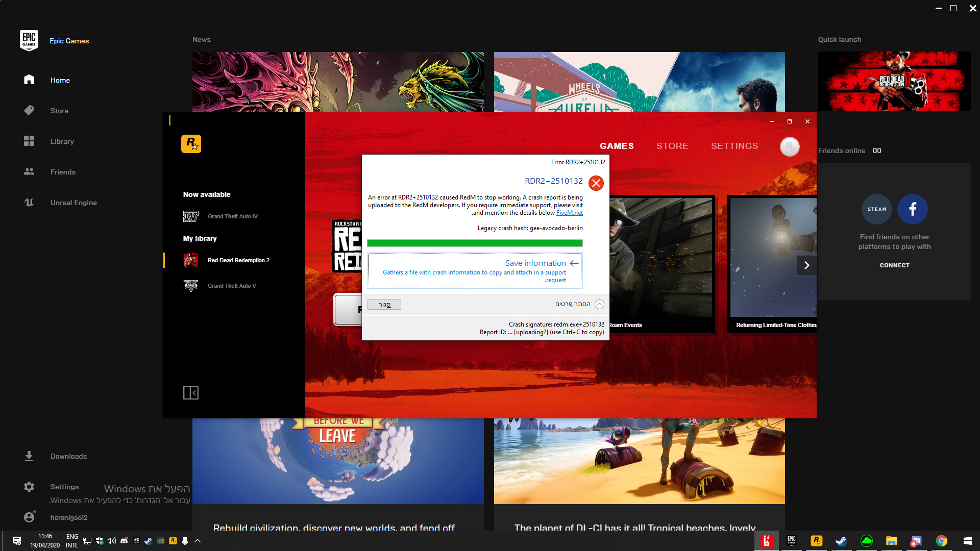Show hidden icons in system tray
This screenshot has width=980, height=551.
(x=198, y=541)
